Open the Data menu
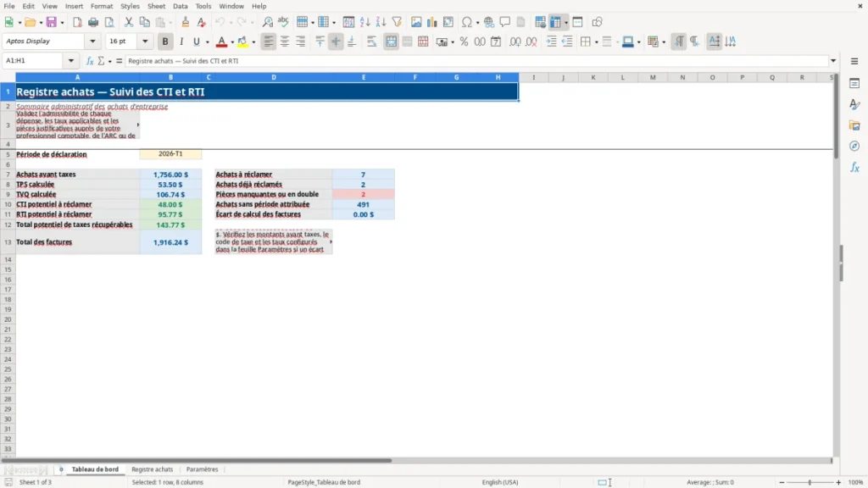 point(180,6)
